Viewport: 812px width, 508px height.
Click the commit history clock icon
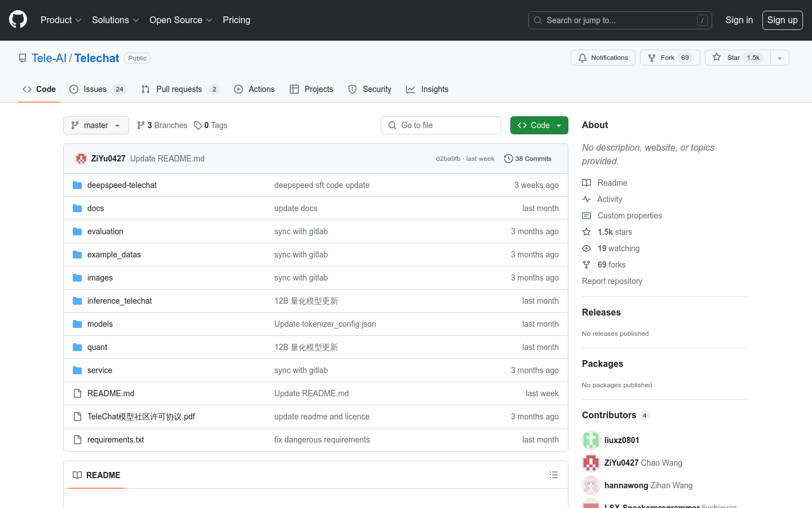tap(508, 159)
